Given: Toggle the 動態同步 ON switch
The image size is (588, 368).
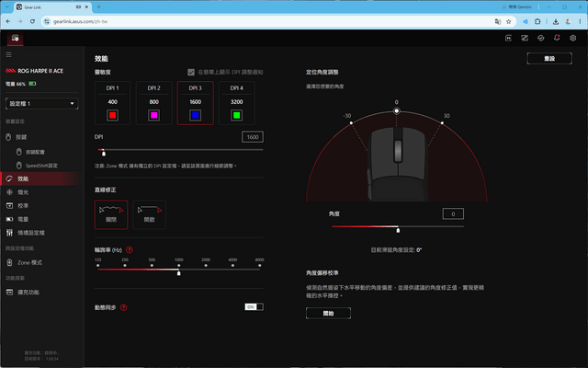Looking at the screenshot, I should [254, 306].
